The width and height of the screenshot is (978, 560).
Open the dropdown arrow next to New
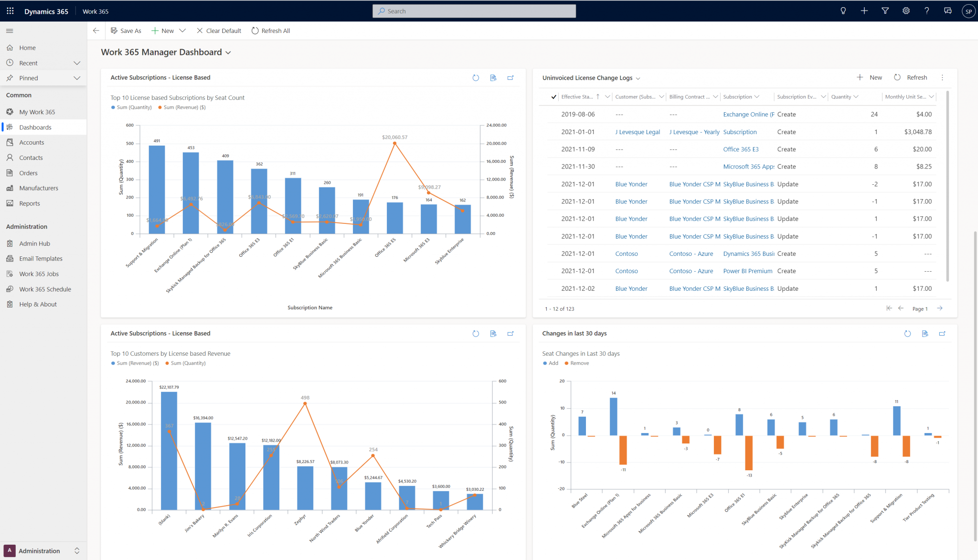coord(182,31)
